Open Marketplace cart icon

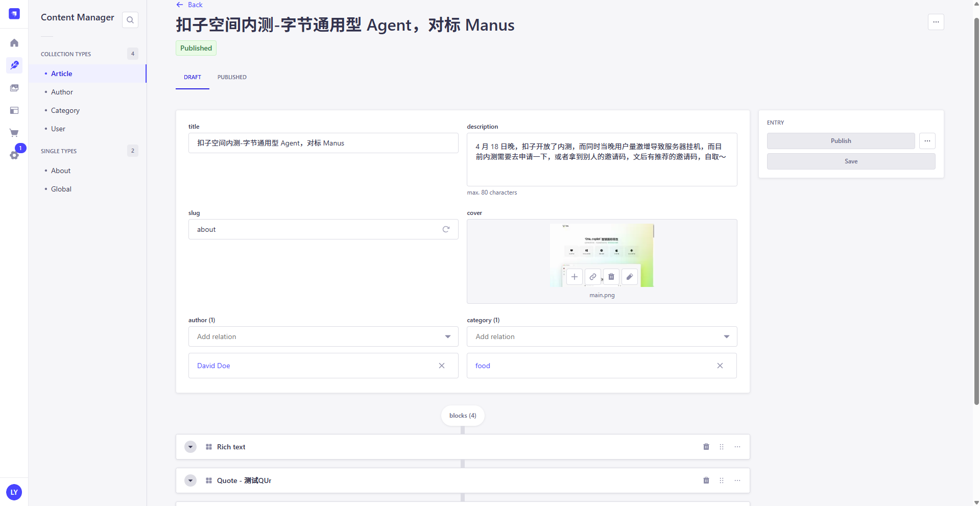(x=14, y=133)
